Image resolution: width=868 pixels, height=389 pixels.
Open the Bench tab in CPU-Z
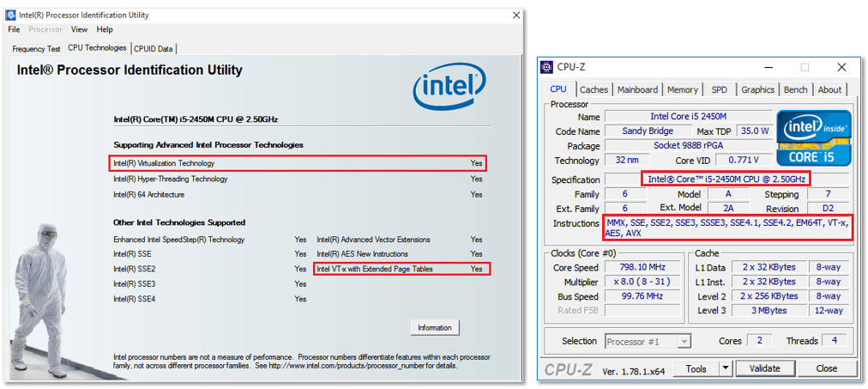(x=795, y=89)
